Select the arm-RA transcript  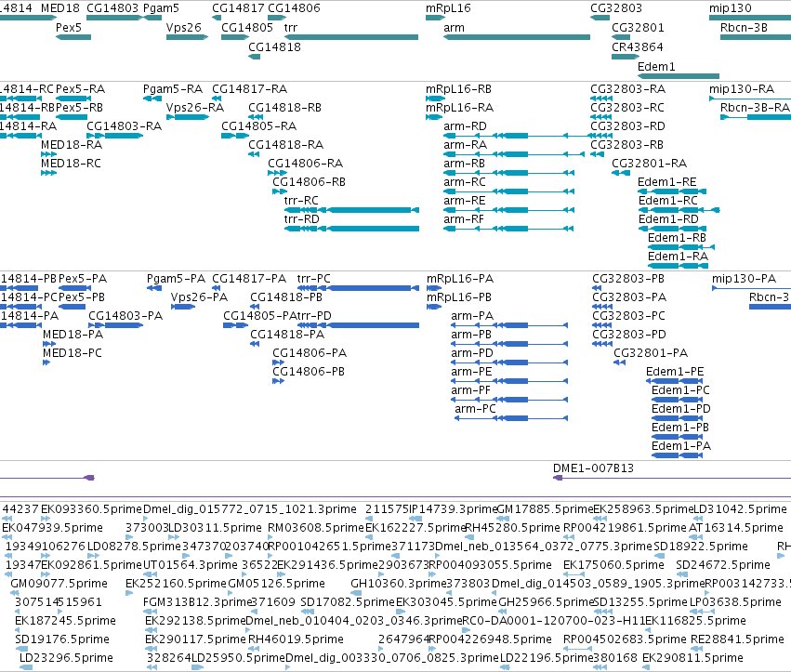coord(513,154)
